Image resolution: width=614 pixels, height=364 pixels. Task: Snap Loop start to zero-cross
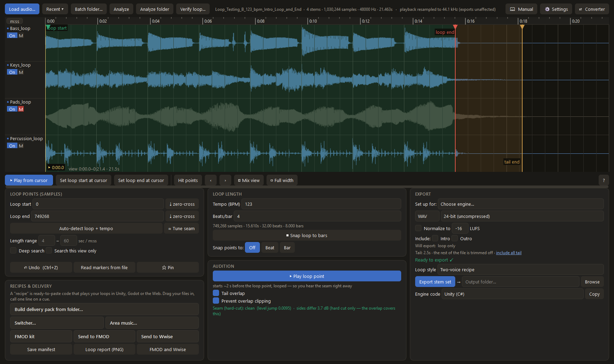click(x=182, y=204)
